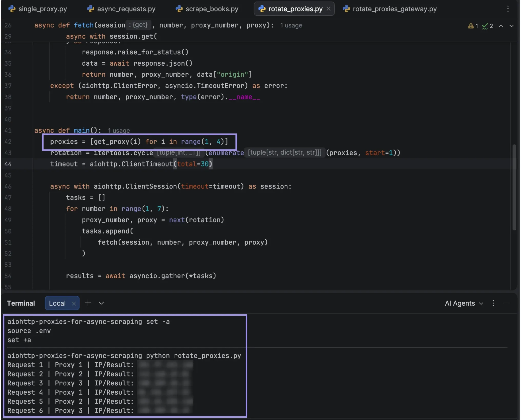Click 'response.raise_for_status()' on line 34

coord(135,52)
